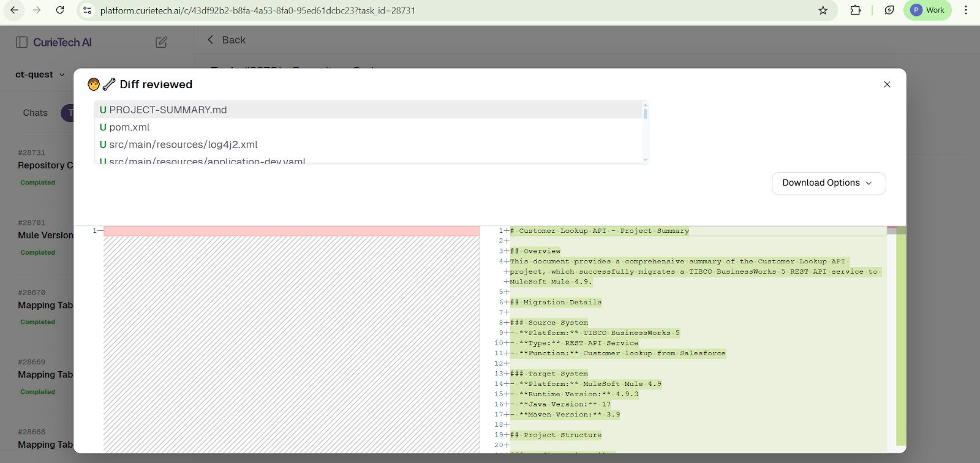Click the Completed status under #28731
This screenshot has height=463, width=980.
pyautogui.click(x=38, y=183)
